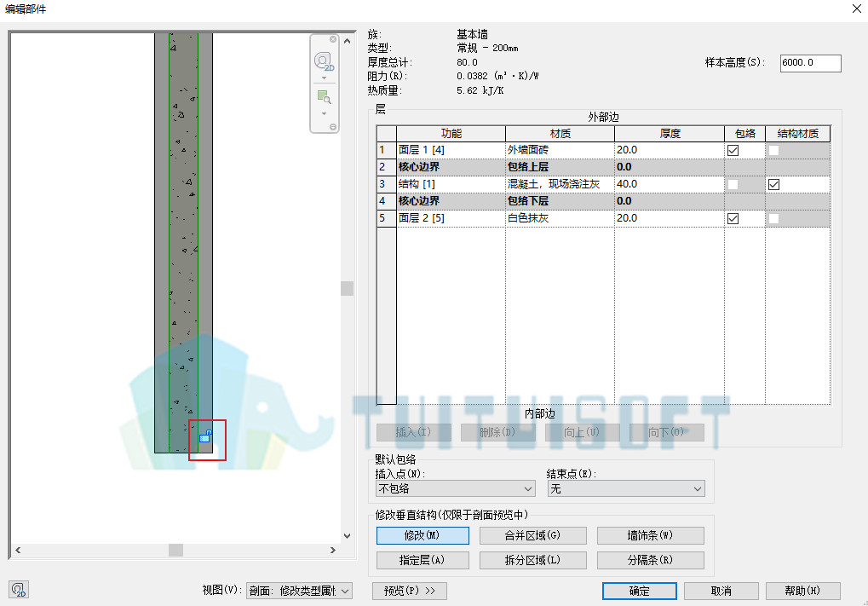Open the 结束点 dropdown showing 无
868x606 pixels.
626,488
